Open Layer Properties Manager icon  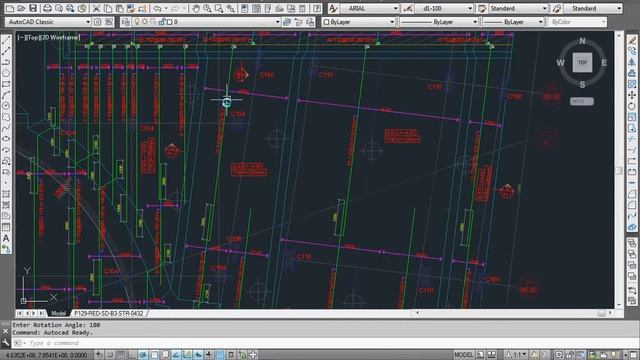click(125, 22)
